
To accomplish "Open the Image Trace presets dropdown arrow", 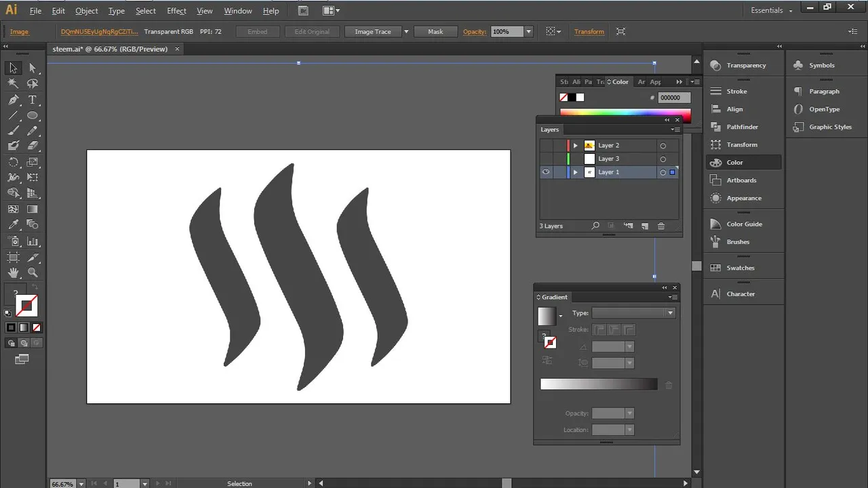I will 406,32.
